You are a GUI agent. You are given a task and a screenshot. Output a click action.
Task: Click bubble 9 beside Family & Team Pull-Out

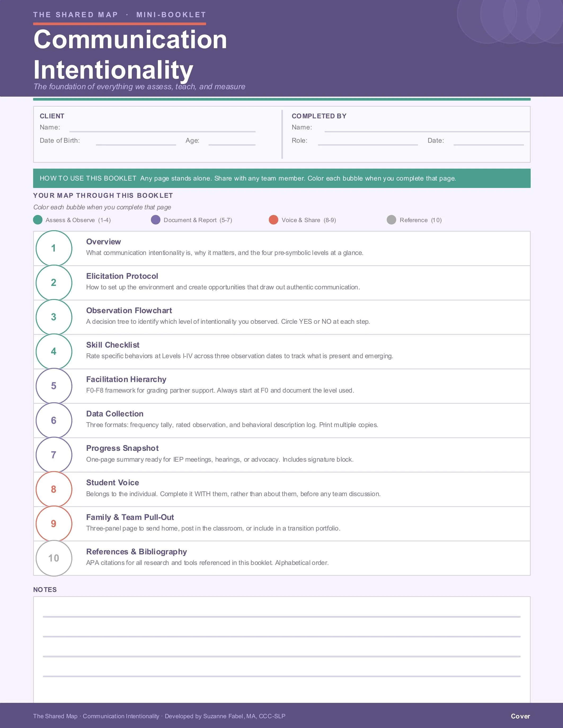pyautogui.click(x=54, y=524)
